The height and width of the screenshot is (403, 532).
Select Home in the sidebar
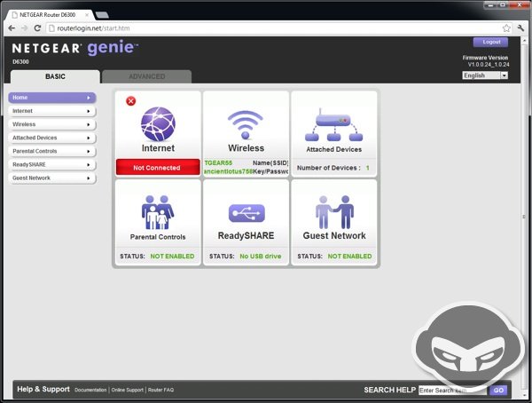52,98
